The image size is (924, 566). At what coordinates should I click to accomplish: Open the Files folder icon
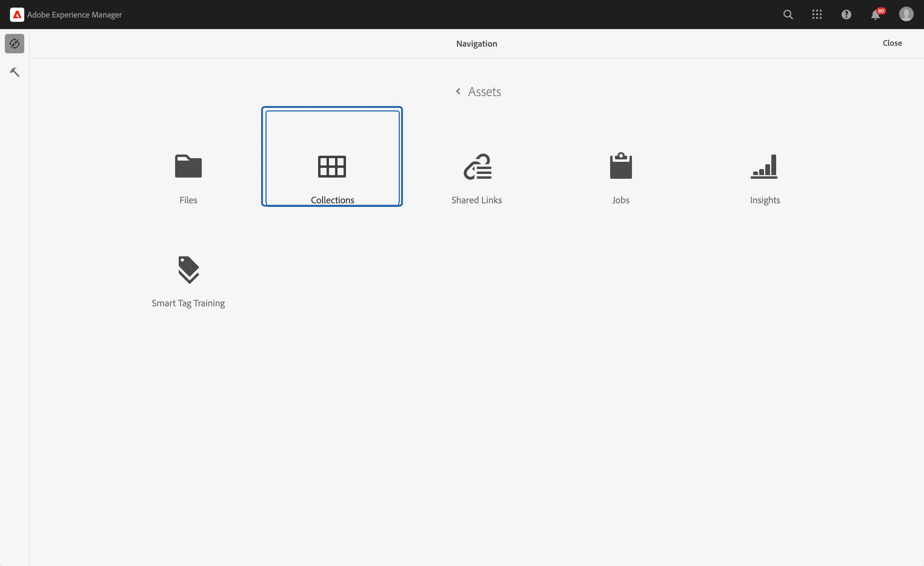coord(188,166)
